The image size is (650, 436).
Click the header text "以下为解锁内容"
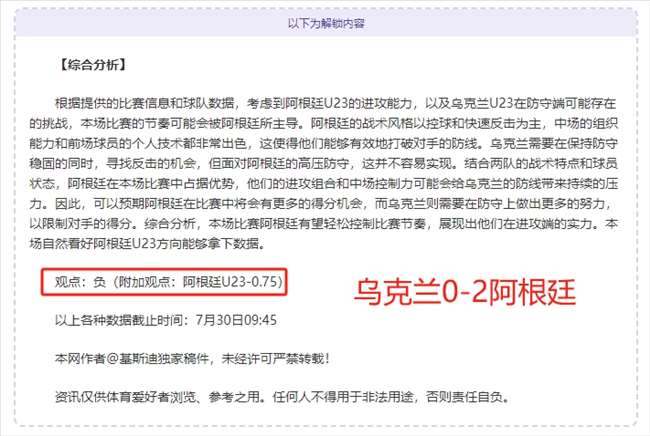tap(326, 23)
